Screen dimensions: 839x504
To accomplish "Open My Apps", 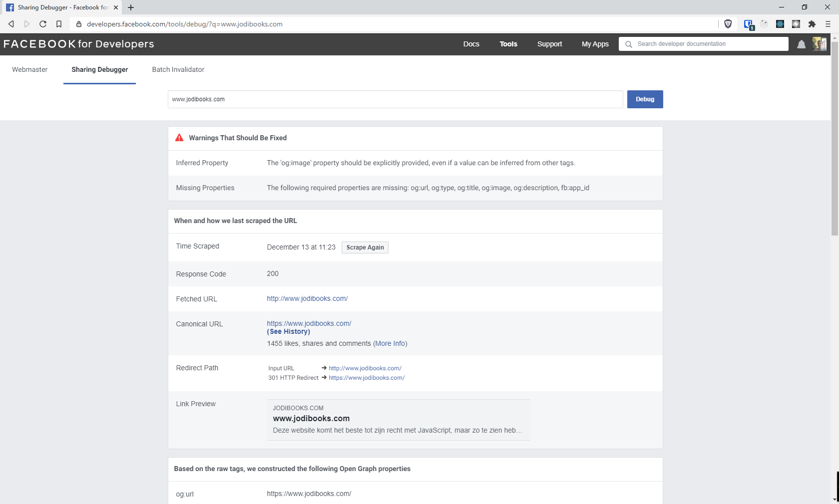I will point(595,44).
